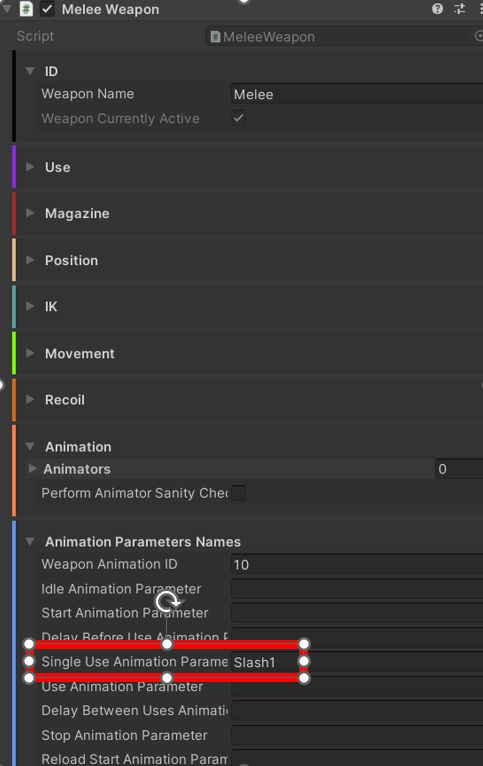Select the MeleeWeapon script reference field
483x766 pixels.
click(x=344, y=37)
